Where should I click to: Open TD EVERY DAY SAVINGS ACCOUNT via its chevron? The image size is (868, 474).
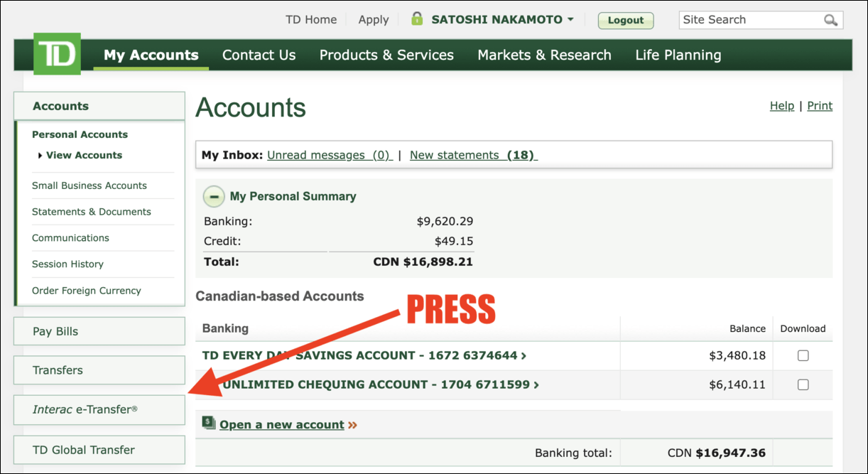point(522,355)
